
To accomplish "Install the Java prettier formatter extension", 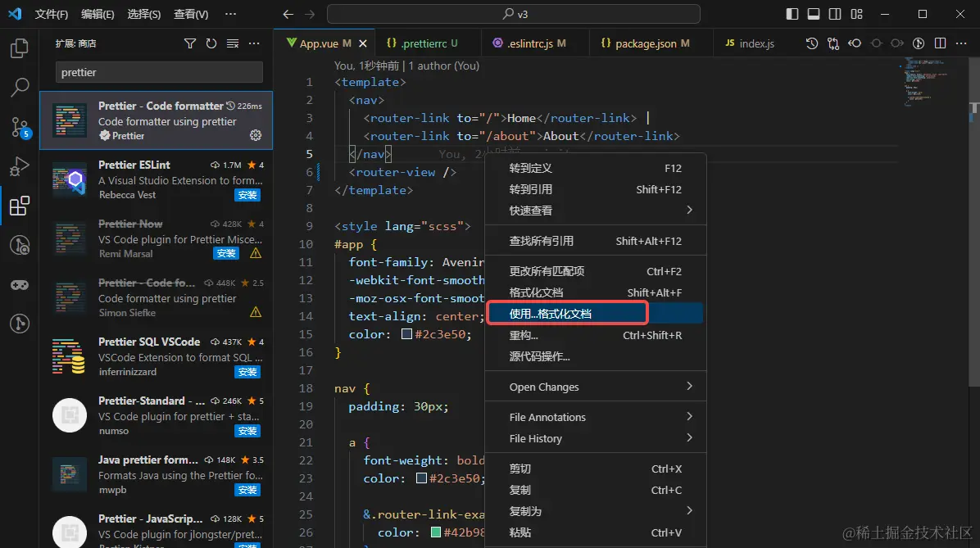I will (x=247, y=490).
